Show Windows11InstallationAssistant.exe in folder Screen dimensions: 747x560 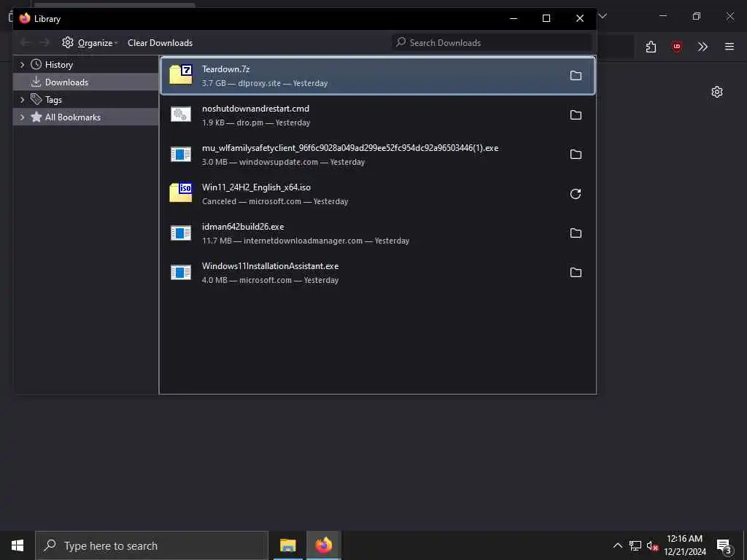click(x=576, y=273)
